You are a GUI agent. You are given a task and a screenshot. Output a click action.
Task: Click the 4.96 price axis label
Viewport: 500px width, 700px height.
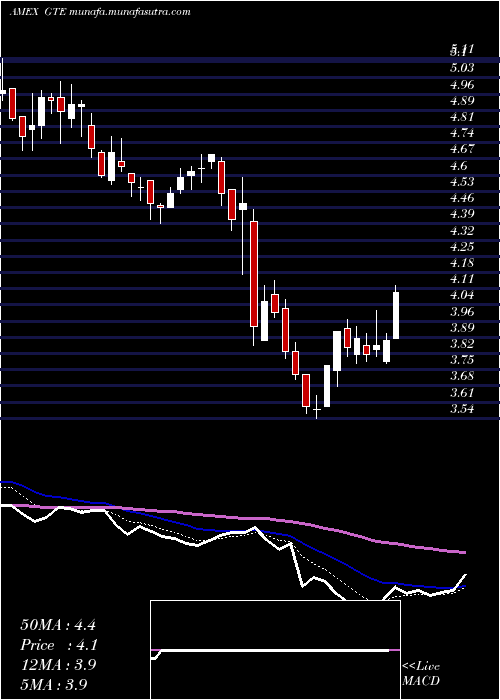tap(462, 84)
